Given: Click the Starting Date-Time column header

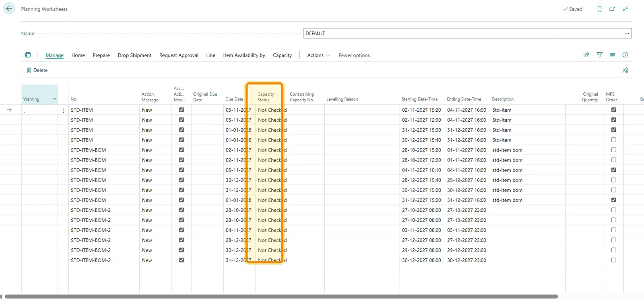Looking at the screenshot, I should (x=419, y=99).
